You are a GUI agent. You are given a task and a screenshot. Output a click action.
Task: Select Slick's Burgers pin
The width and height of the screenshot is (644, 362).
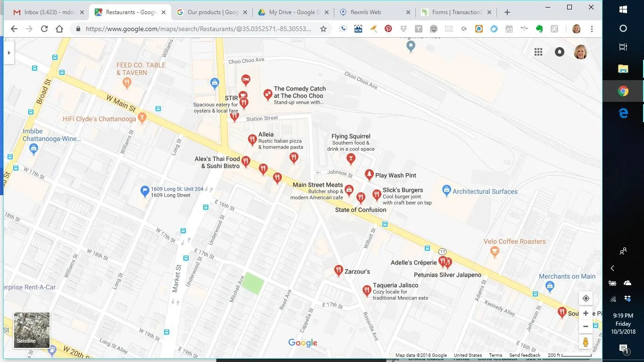coord(377,194)
